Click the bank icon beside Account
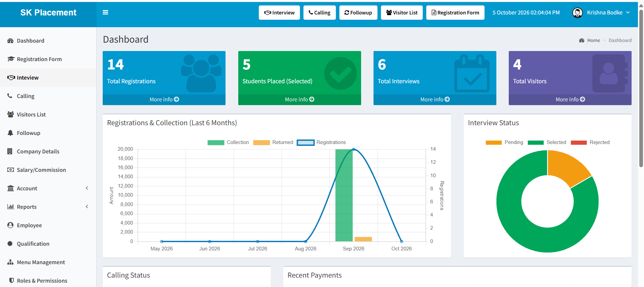 click(10, 188)
